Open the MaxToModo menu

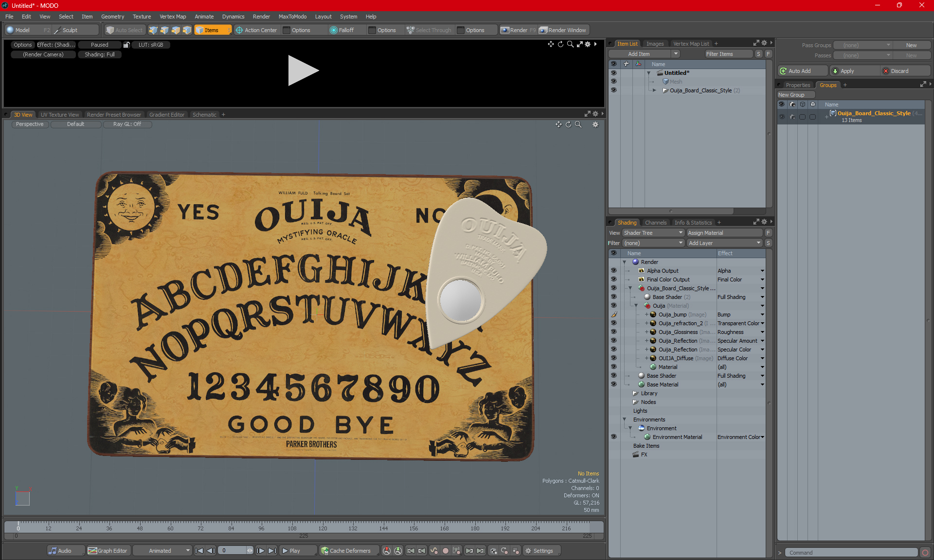point(292,17)
